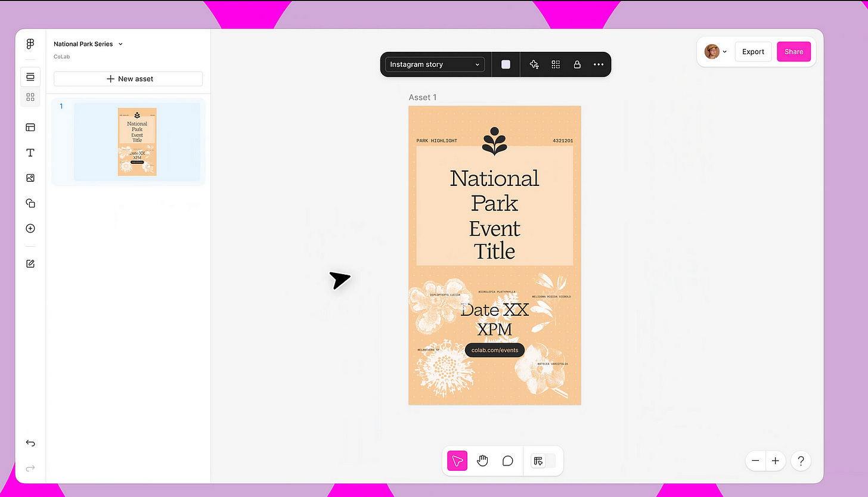The width and height of the screenshot is (868, 497).
Task: Open the user avatar account dropdown
Action: [716, 52]
